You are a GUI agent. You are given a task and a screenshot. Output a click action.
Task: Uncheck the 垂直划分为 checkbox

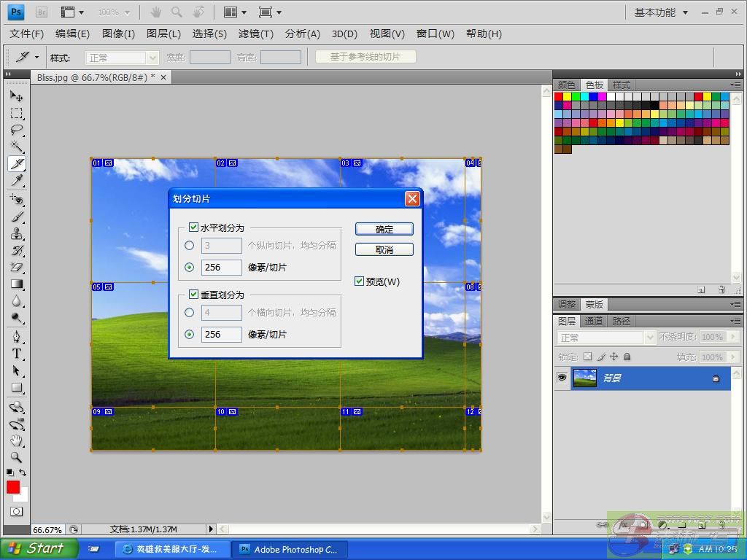193,295
